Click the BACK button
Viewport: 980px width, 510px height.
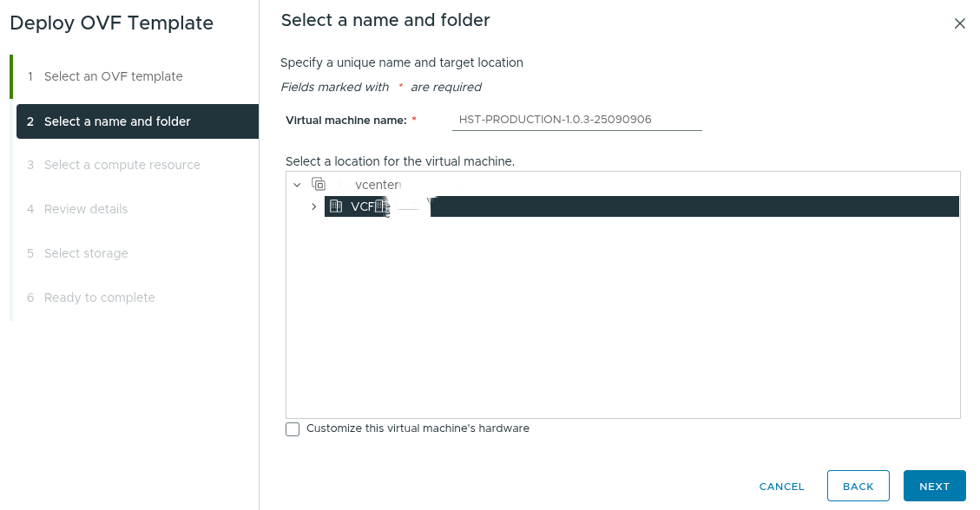tap(858, 486)
